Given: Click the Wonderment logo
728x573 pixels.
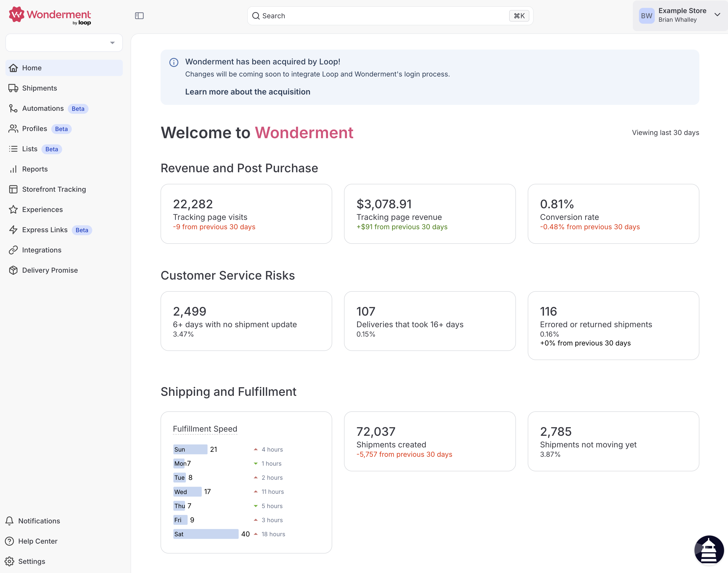Looking at the screenshot, I should click(50, 16).
